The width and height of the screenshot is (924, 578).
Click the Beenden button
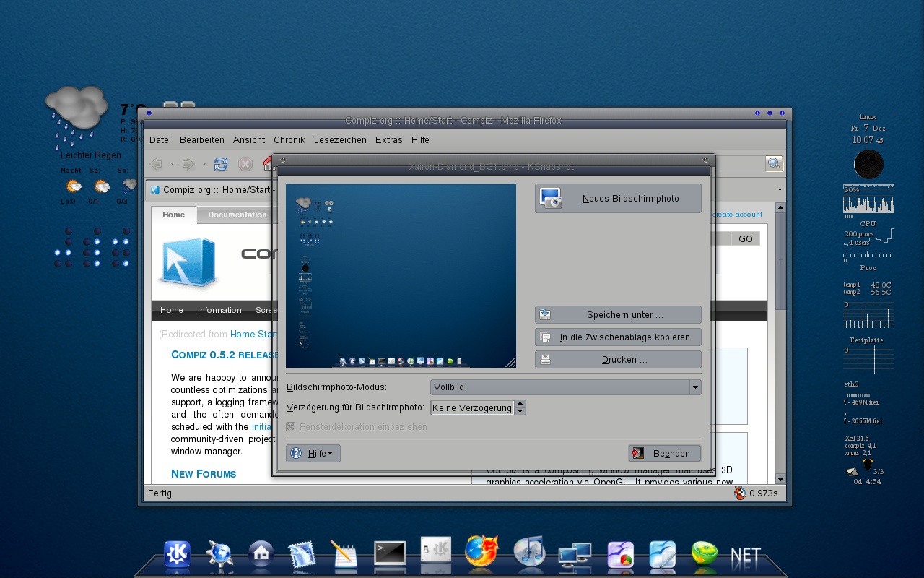click(x=665, y=453)
